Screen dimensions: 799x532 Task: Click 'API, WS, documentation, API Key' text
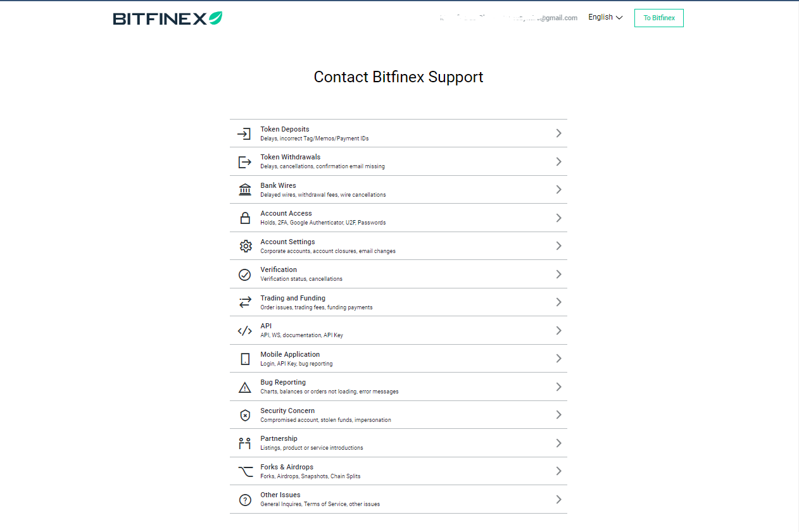click(x=301, y=335)
